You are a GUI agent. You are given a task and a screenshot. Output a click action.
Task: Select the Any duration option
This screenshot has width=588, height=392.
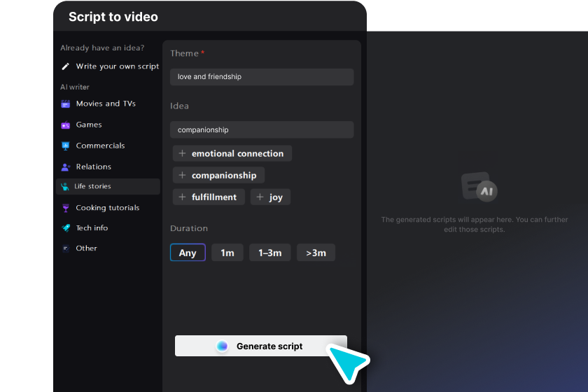(x=188, y=253)
